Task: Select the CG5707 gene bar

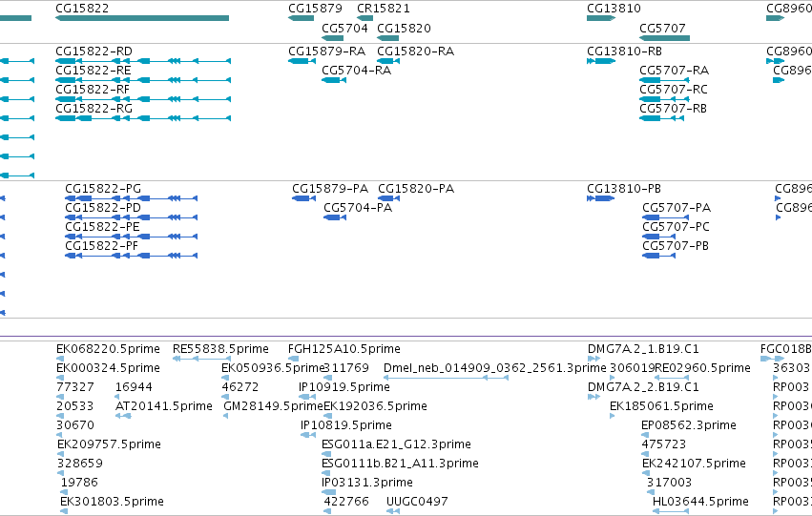Action: pos(664,38)
